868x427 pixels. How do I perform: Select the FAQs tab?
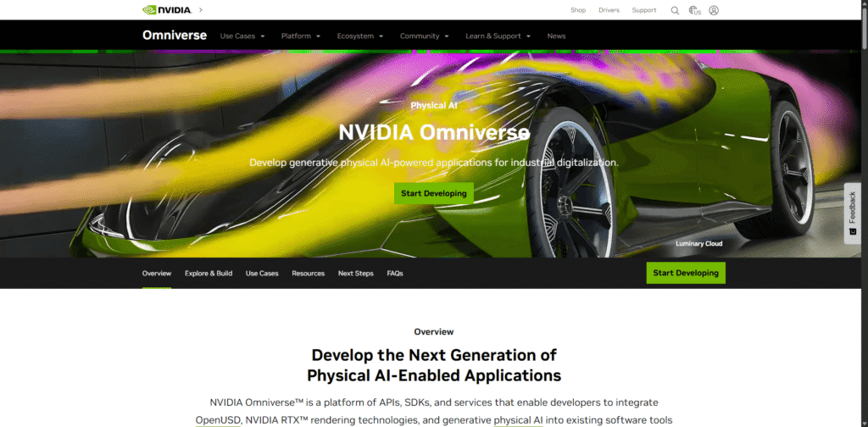click(x=395, y=274)
